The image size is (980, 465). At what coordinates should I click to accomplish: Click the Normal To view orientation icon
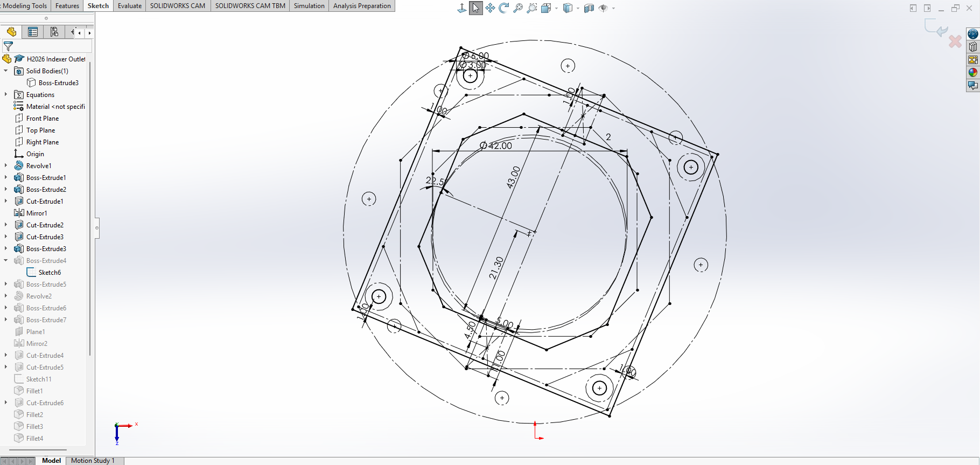point(462,8)
